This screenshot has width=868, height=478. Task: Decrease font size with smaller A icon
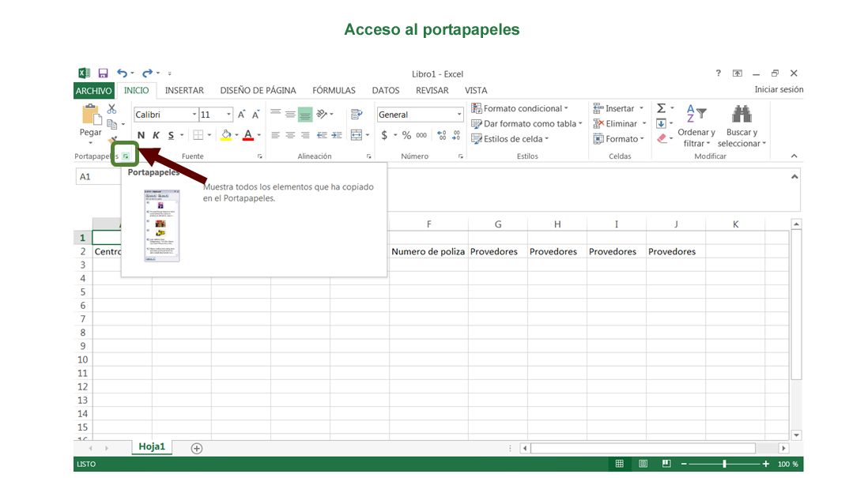pyautogui.click(x=255, y=115)
